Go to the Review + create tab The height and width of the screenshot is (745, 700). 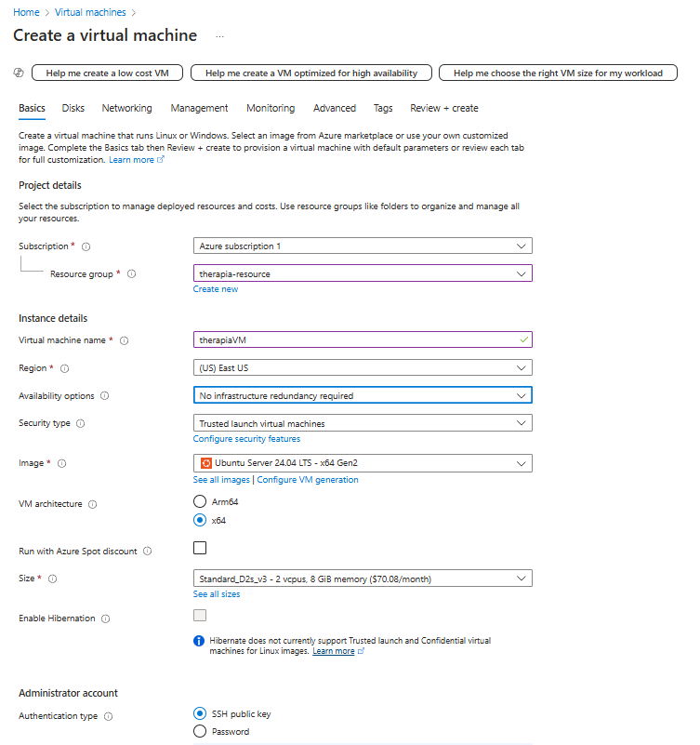(444, 108)
